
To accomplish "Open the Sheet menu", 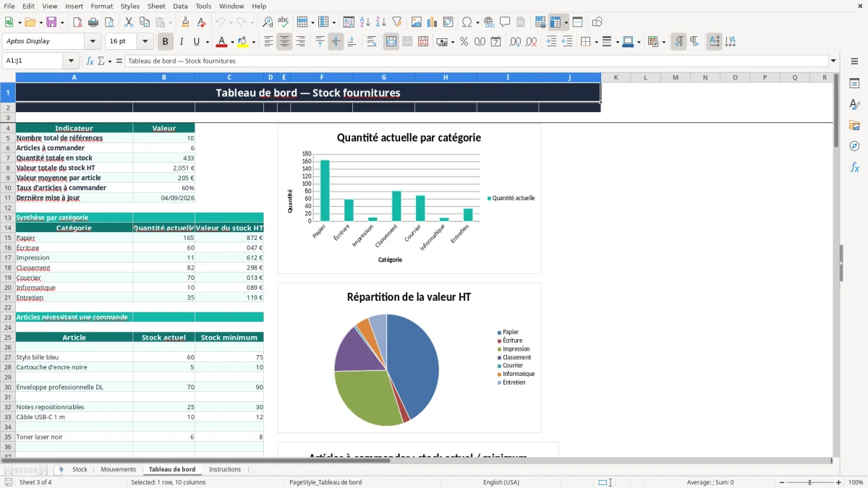I will pos(156,6).
